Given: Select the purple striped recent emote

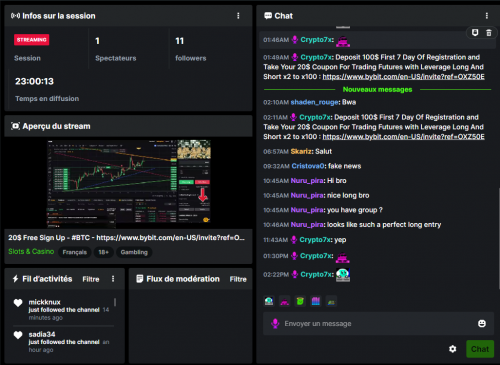Looking at the screenshot, I should click(315, 301).
